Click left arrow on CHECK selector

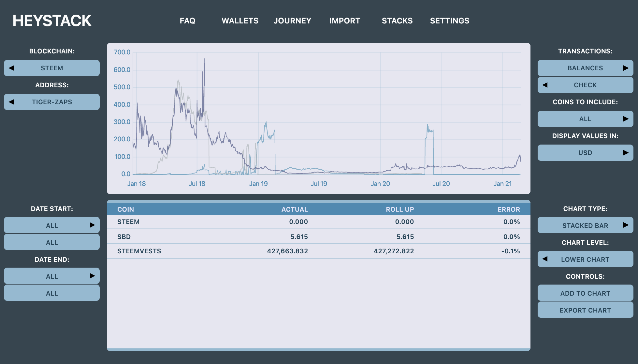pos(545,85)
